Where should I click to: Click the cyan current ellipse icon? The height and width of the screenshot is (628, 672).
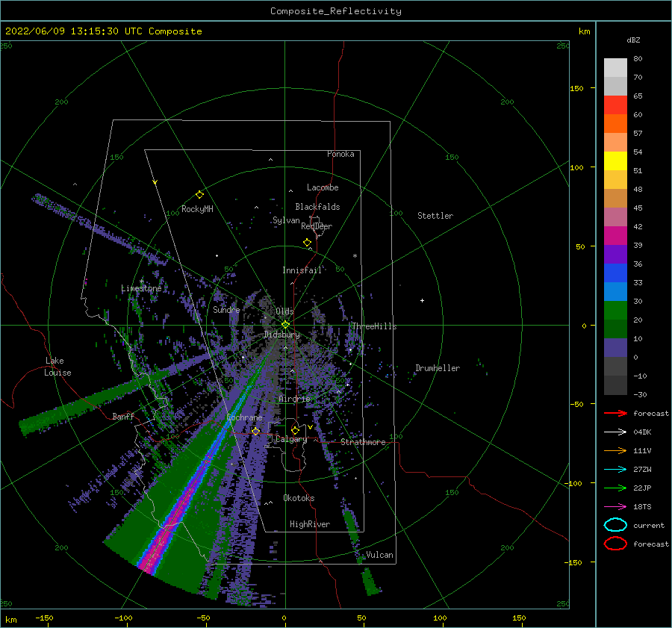coord(615,525)
